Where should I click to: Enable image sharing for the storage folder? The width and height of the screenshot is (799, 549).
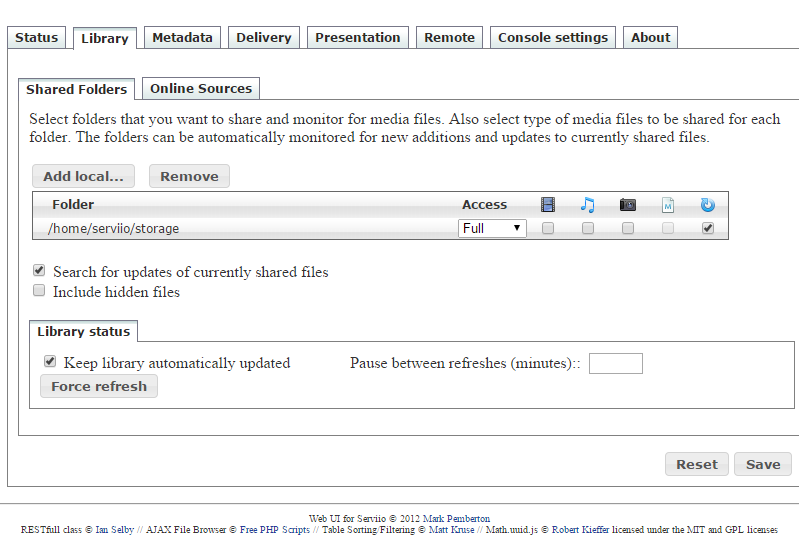[628, 228]
